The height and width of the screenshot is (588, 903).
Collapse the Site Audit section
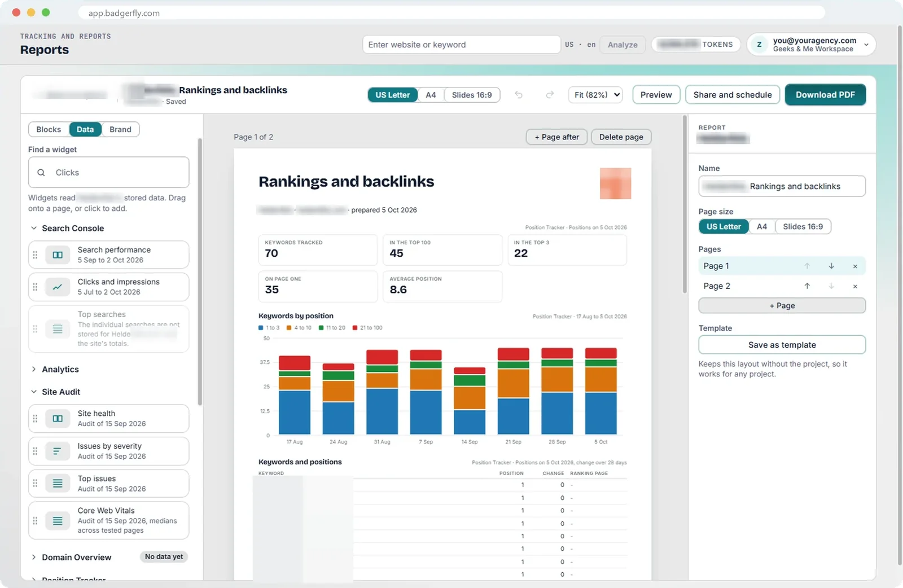click(x=34, y=392)
